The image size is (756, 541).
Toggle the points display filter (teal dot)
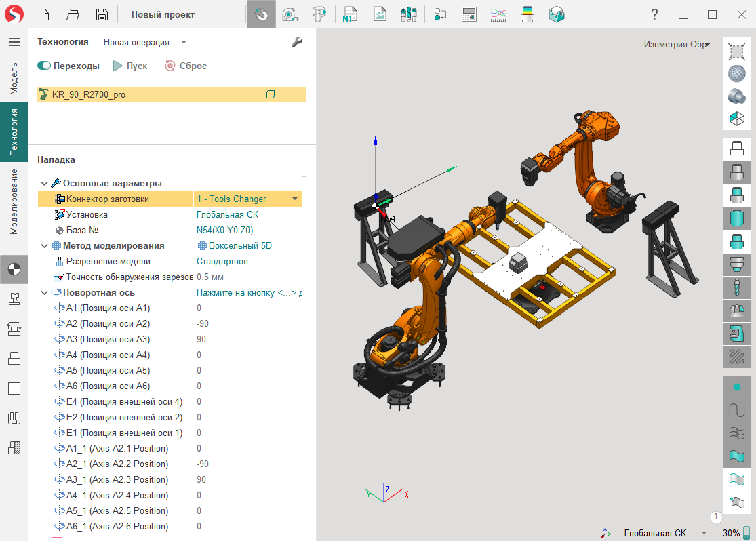click(x=736, y=387)
